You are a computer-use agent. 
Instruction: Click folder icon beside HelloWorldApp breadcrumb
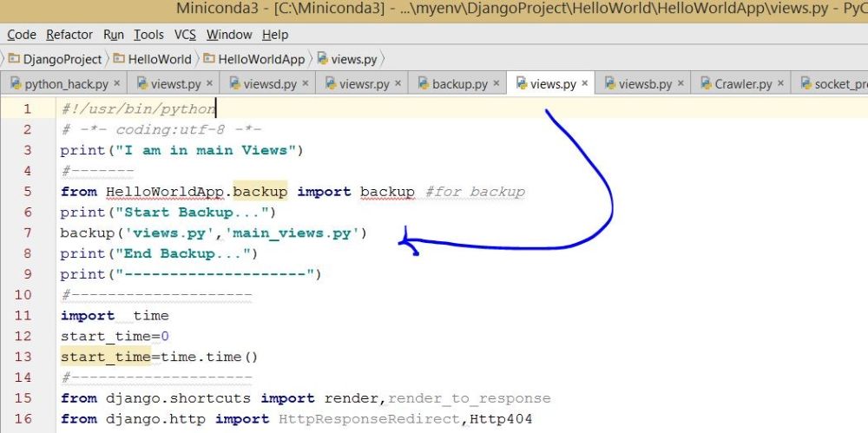click(x=208, y=58)
